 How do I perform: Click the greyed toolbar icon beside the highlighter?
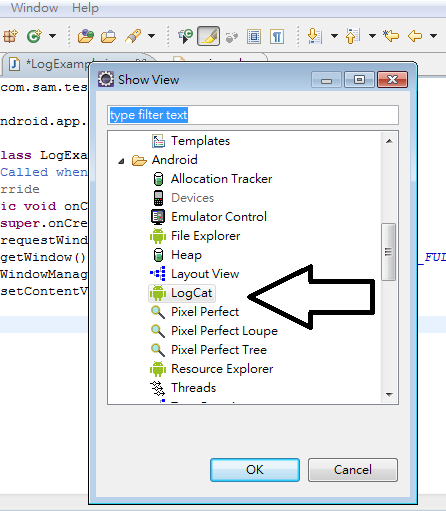click(x=232, y=37)
